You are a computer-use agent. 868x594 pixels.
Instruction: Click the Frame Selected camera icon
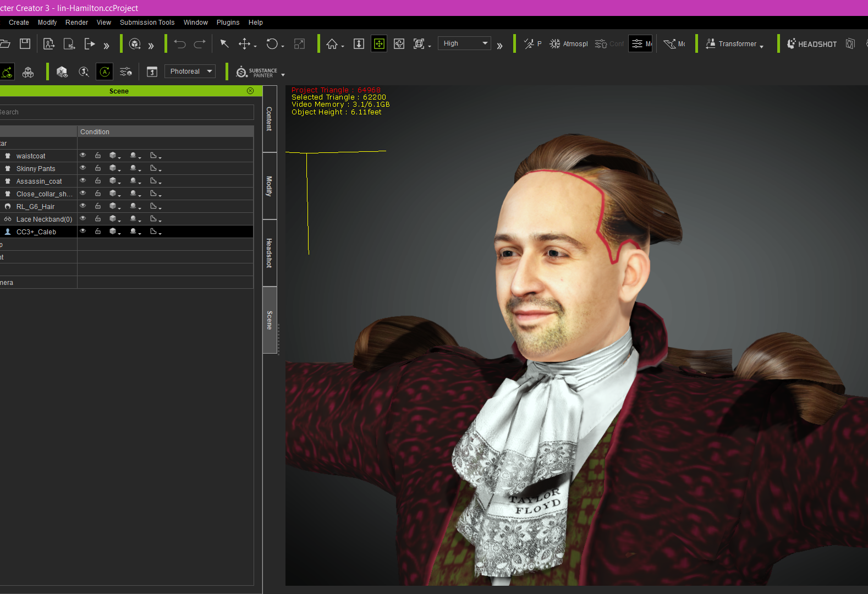click(x=419, y=44)
